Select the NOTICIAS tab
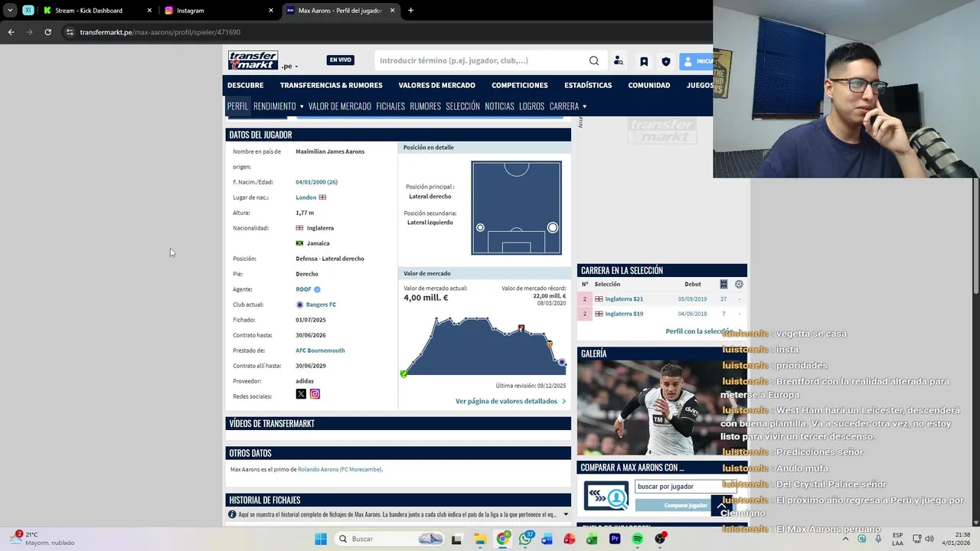This screenshot has width=980, height=551. click(499, 106)
